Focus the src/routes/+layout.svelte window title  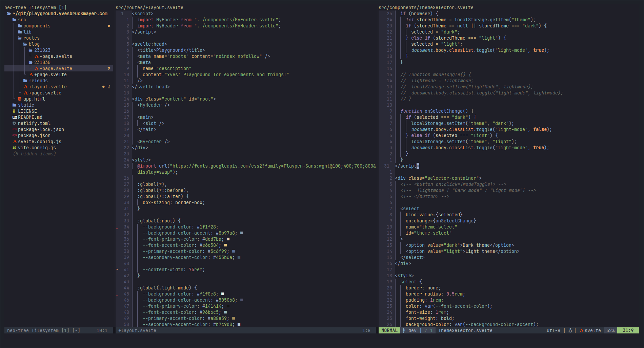(x=149, y=7)
